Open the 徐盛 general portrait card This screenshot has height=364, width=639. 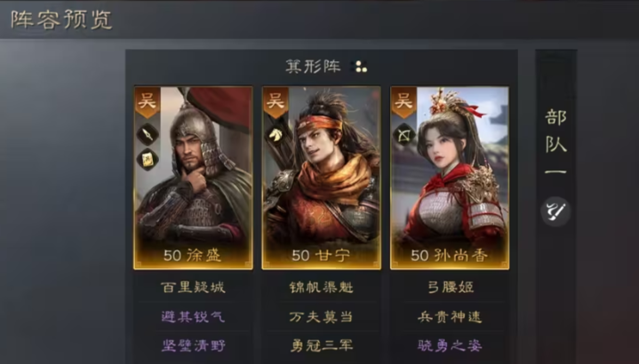pyautogui.click(x=193, y=178)
